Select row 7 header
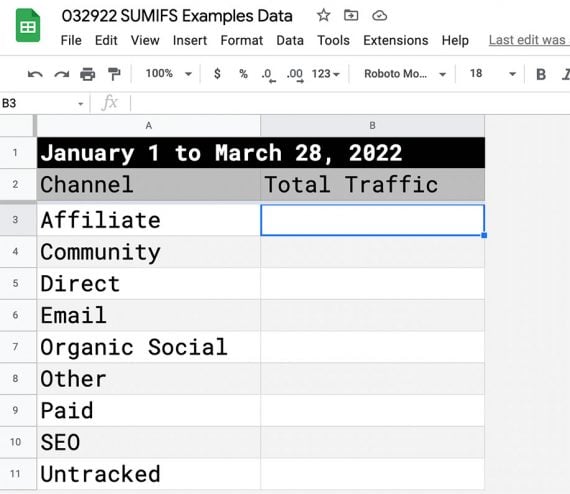Screen dimensions: 570x494 click(15, 347)
